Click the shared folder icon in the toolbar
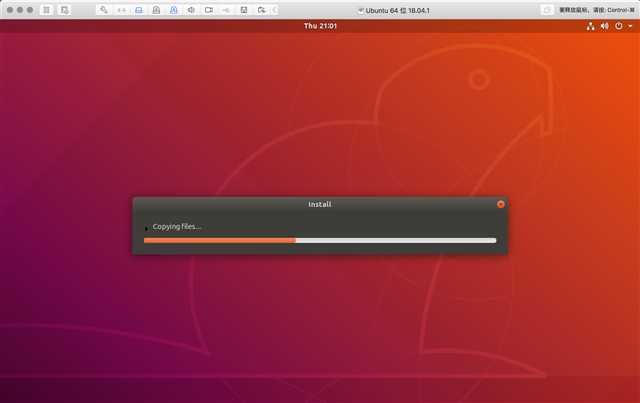This screenshot has height=403, width=640. point(261,10)
